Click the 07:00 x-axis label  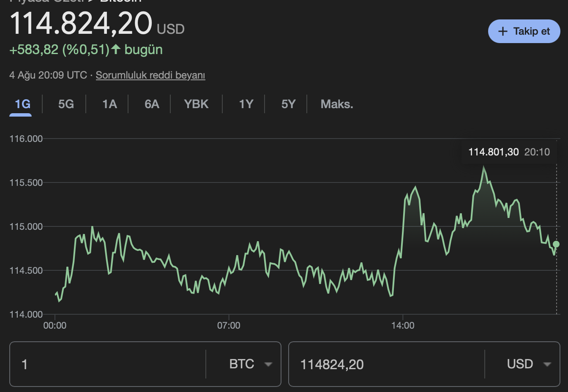click(229, 325)
